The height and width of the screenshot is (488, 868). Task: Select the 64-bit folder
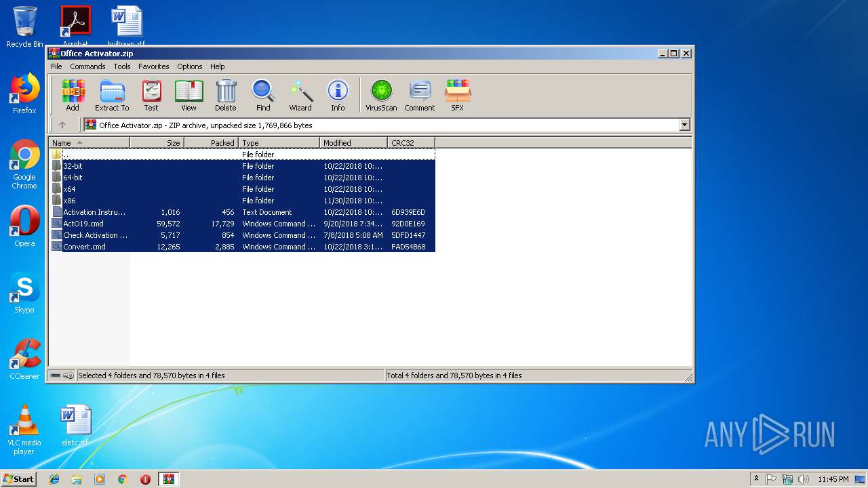click(x=242, y=178)
